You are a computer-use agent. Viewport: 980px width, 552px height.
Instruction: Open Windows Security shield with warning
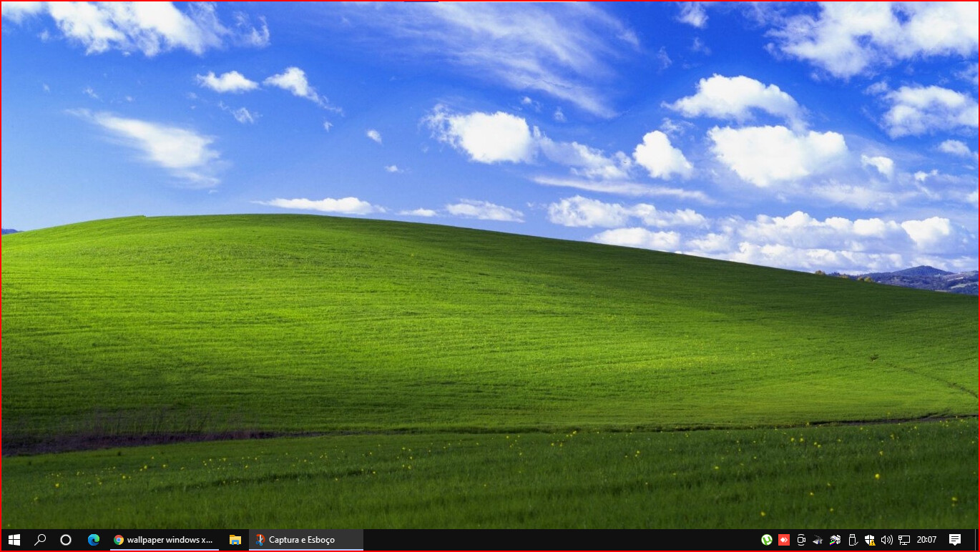click(x=870, y=540)
